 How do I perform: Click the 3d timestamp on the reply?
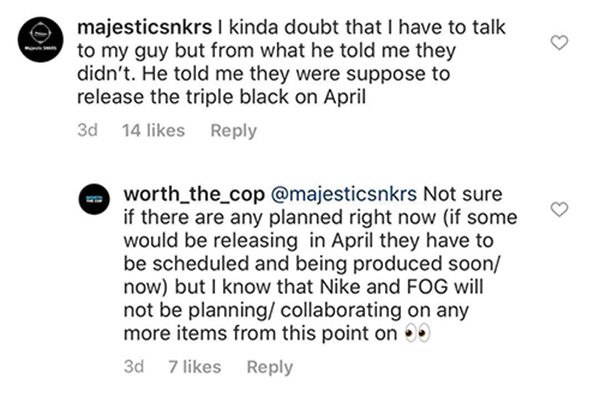[x=134, y=366]
